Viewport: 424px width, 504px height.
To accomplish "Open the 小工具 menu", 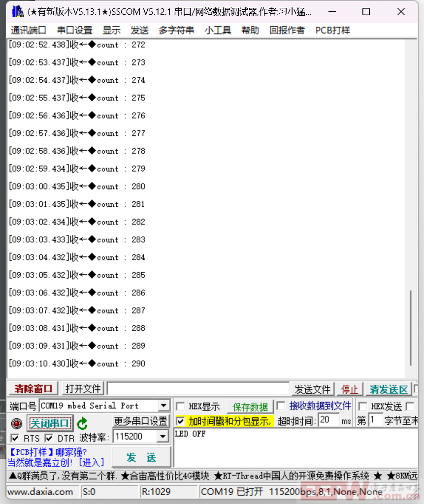I will pyautogui.click(x=218, y=30).
